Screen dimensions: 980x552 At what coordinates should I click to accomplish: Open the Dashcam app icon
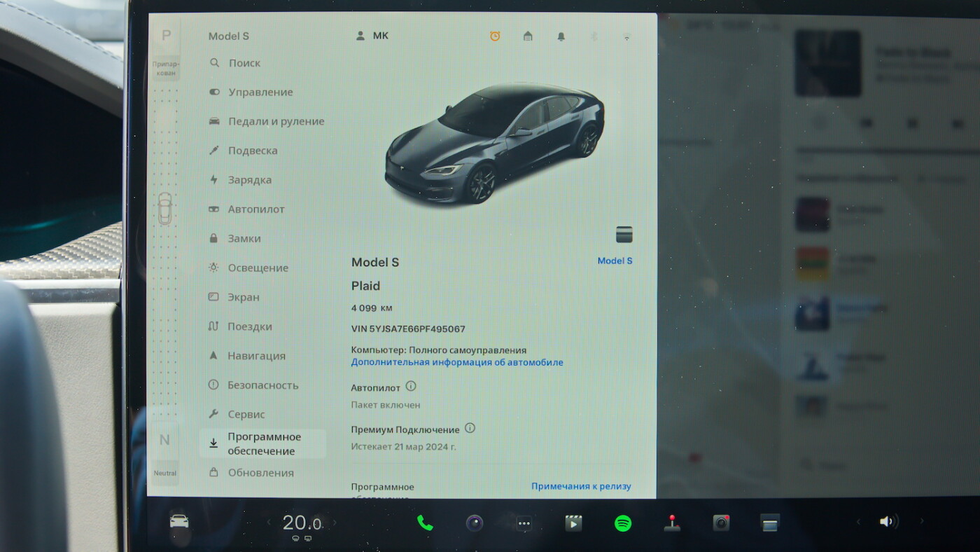tap(721, 523)
